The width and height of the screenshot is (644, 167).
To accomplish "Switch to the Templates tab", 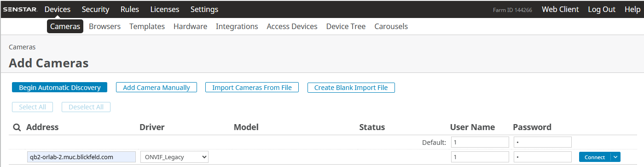I will point(147,26).
